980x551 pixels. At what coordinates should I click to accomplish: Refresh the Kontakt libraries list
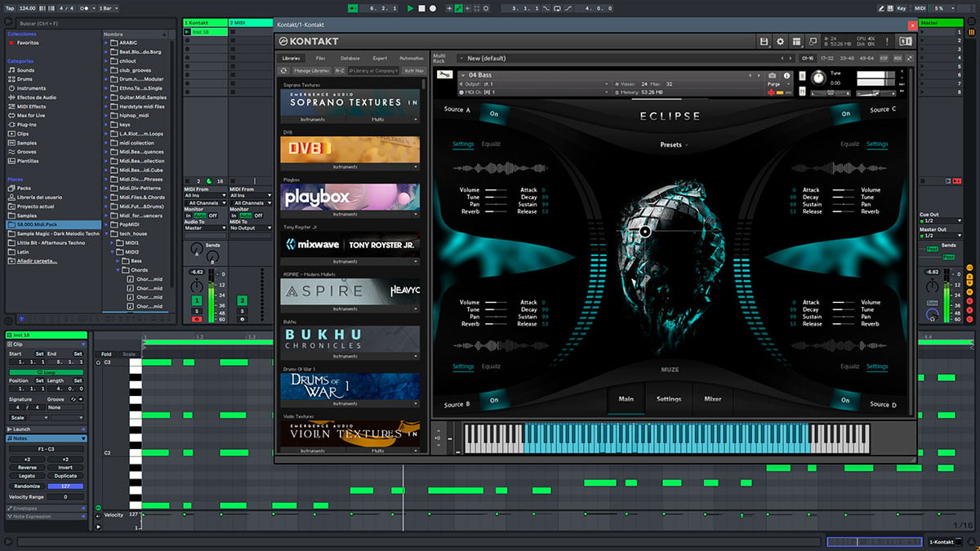[283, 71]
